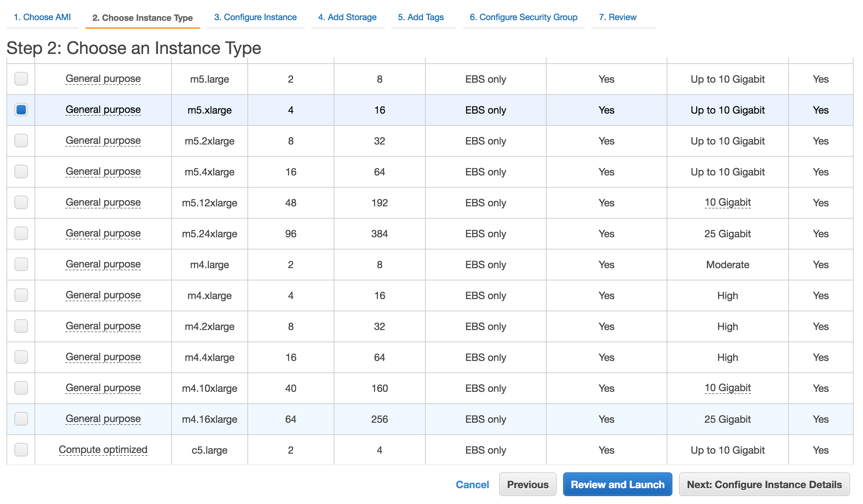The width and height of the screenshot is (863, 504).
Task: Click Step 2: Choose an Instance Type heading
Action: (134, 48)
